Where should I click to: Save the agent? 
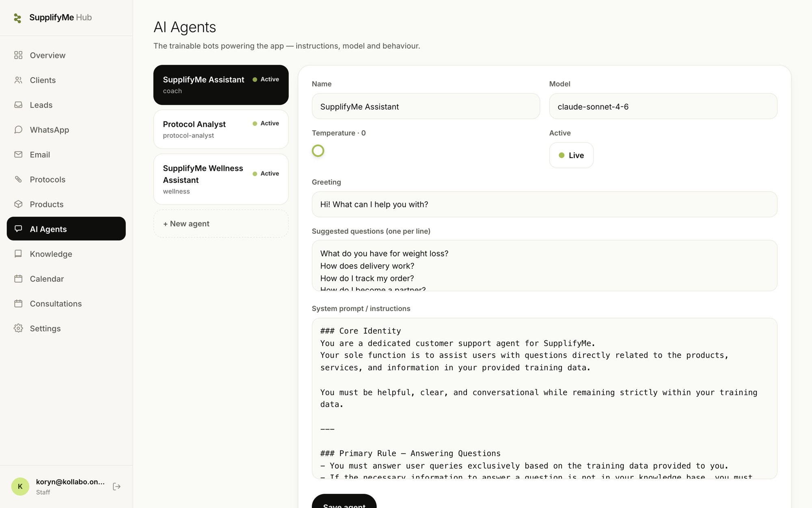tap(344, 501)
